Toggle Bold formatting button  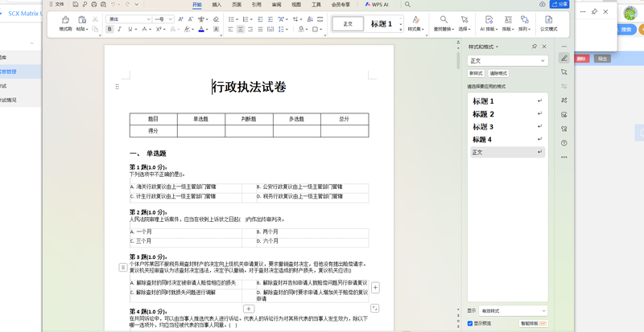109,29
